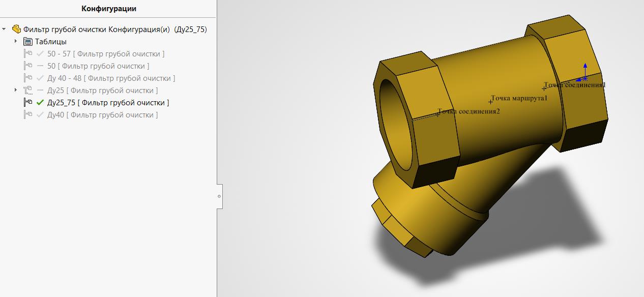Click the configuration icon of the 50 row

coord(28,66)
